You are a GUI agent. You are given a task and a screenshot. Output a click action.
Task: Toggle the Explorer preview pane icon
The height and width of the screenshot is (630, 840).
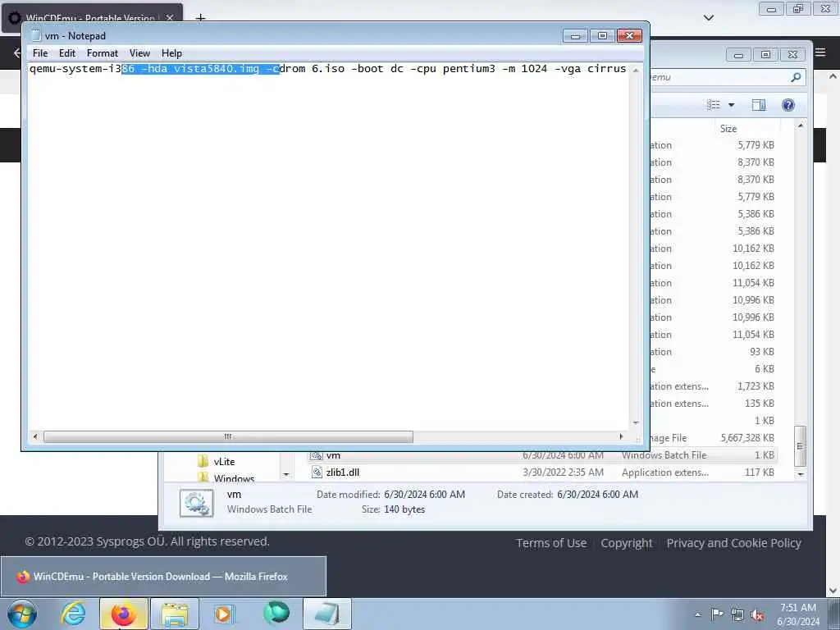click(759, 105)
